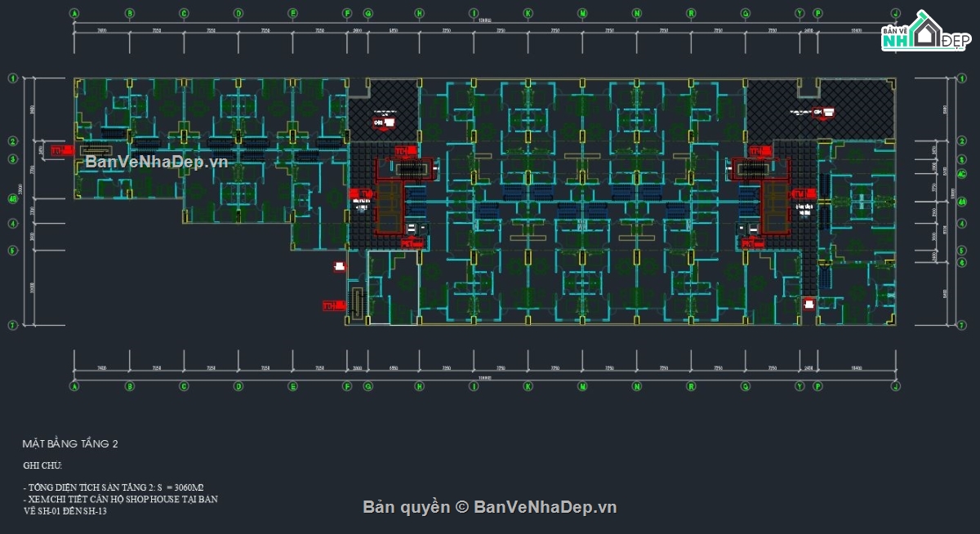The image size is (980, 534).
Task: Select grid bubble H above the plan
Action: pos(420,14)
